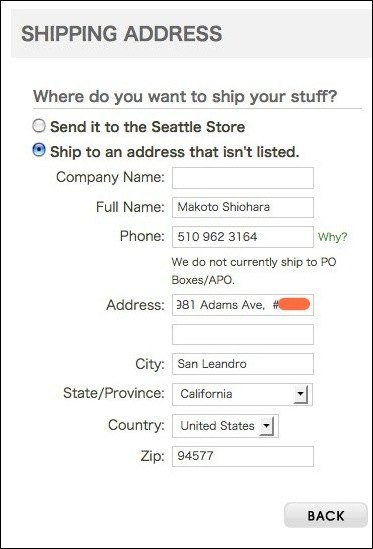
Task: Click the BACK button
Action: point(326,515)
